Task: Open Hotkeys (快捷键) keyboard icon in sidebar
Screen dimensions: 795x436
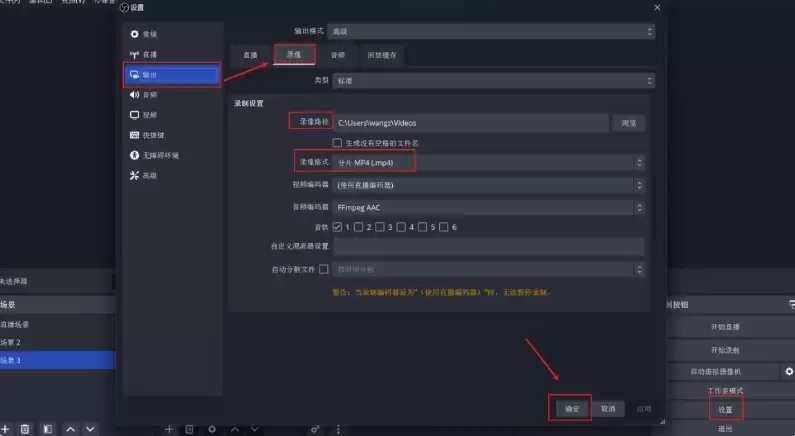Action: coord(134,135)
